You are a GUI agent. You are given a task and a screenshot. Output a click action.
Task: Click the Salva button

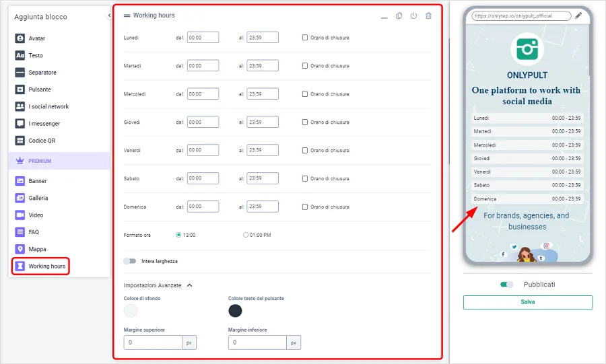(527, 302)
